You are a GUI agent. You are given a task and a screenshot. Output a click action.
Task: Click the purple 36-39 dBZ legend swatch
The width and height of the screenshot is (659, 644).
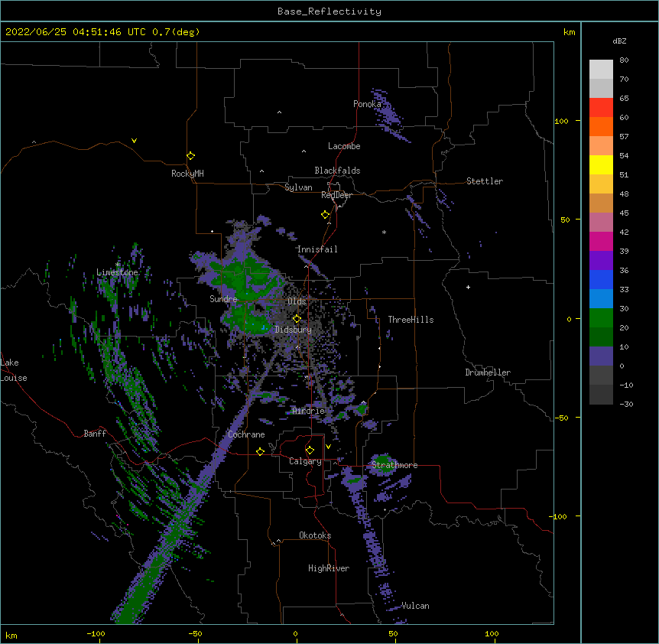[601, 261]
